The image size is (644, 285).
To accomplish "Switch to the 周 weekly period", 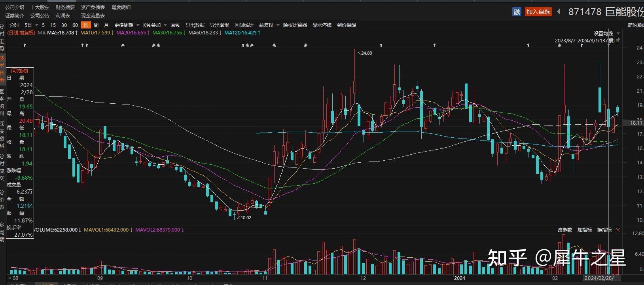I will click(96, 25).
